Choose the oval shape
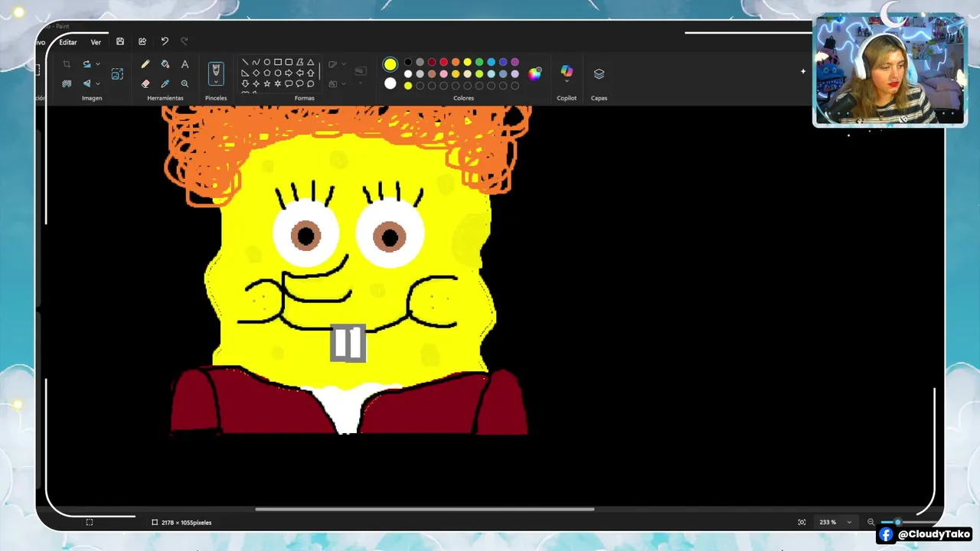This screenshot has width=980, height=551. click(266, 62)
